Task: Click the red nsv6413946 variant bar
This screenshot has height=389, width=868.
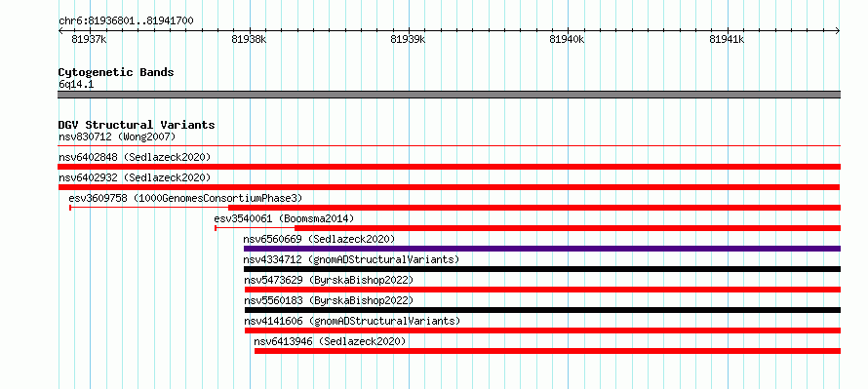Action: click(547, 351)
